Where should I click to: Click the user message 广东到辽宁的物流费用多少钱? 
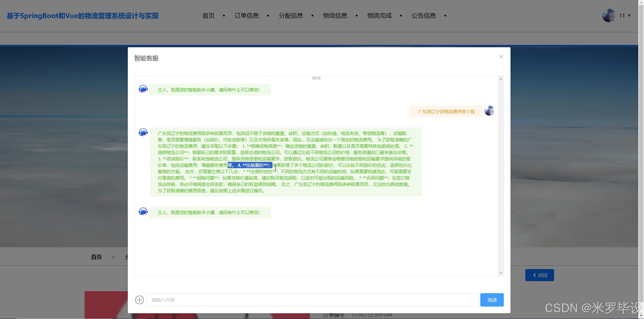(446, 112)
